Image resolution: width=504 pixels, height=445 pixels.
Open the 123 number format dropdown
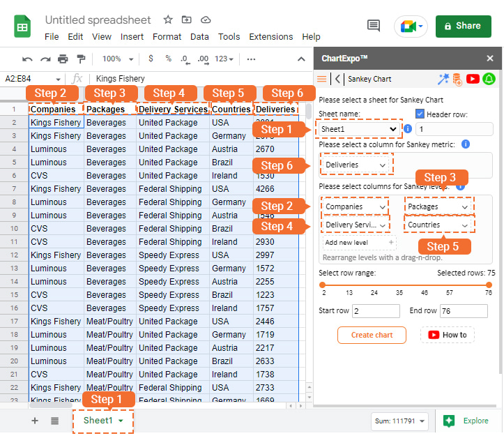pyautogui.click(x=224, y=59)
